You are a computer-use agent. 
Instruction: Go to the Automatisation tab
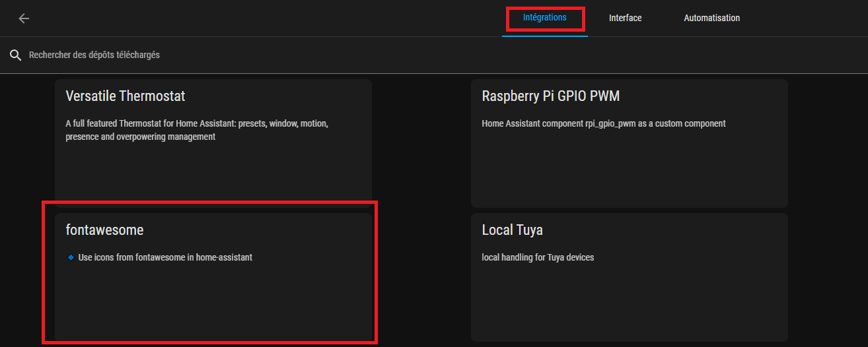[711, 18]
